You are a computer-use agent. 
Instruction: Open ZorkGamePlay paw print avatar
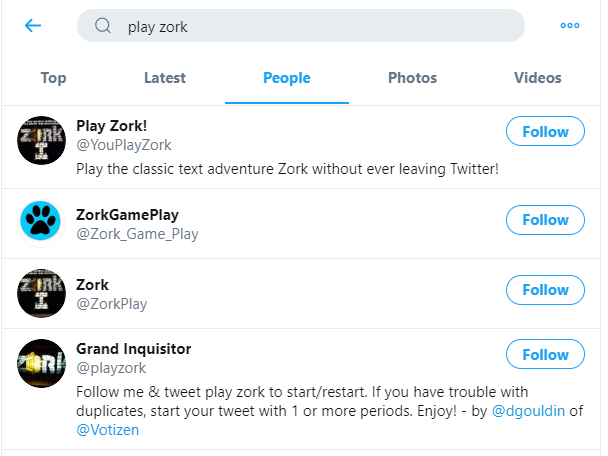point(41,220)
